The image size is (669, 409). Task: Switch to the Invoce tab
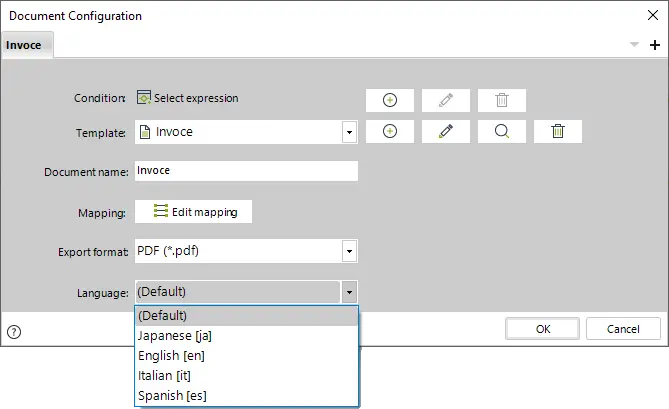[27, 45]
